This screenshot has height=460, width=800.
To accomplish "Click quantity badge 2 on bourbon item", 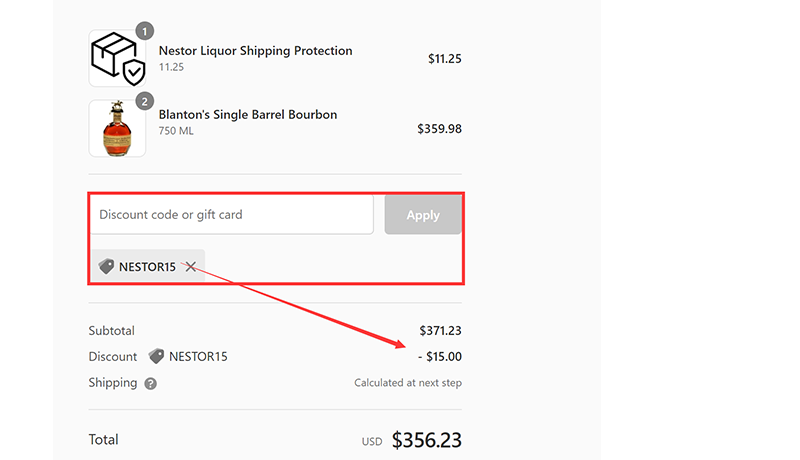I will click(x=144, y=101).
